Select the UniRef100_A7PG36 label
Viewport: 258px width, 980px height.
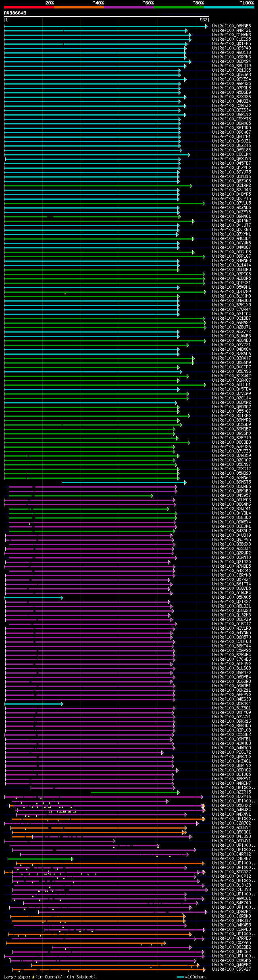click(x=231, y=447)
